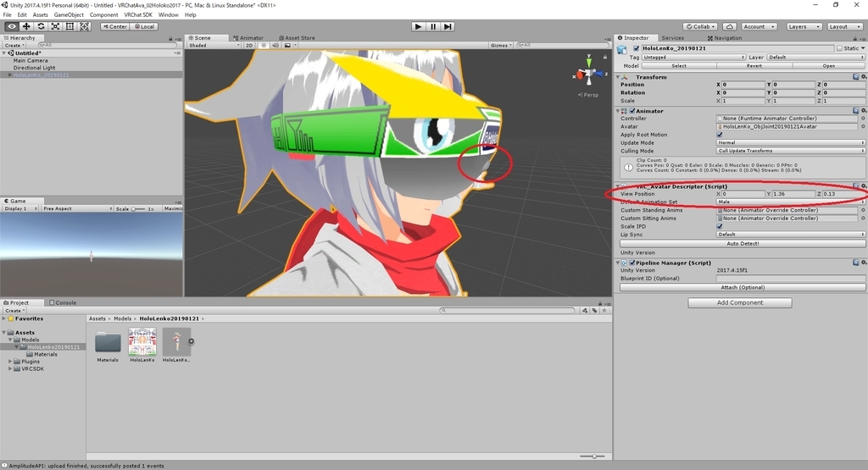Open Pipeline Manager gear menu

point(863,263)
